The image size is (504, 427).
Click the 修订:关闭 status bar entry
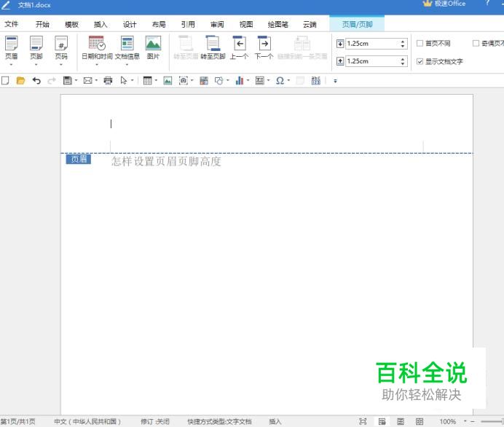tap(155, 421)
